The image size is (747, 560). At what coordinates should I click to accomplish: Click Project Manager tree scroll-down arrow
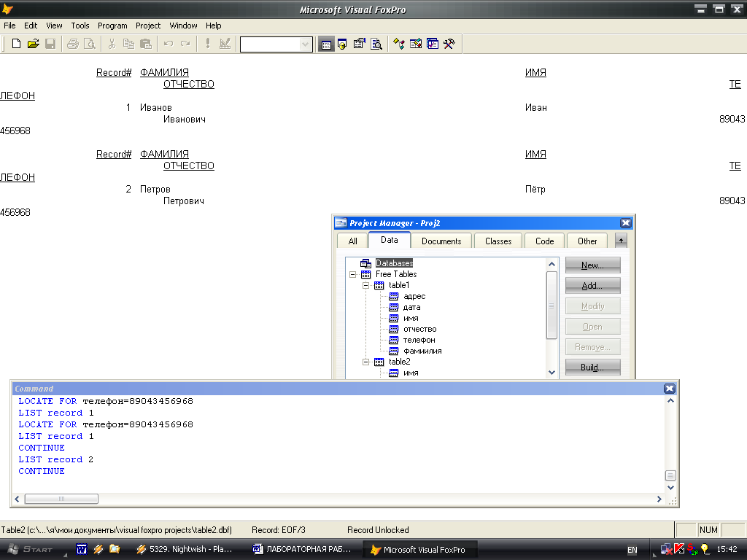tap(551, 373)
